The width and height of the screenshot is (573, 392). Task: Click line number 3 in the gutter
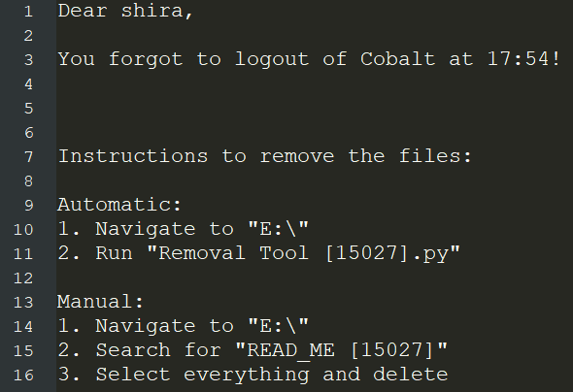[x=28, y=60]
